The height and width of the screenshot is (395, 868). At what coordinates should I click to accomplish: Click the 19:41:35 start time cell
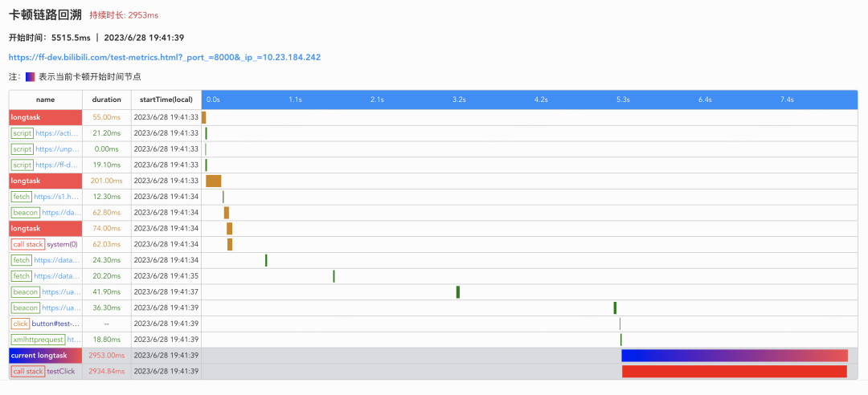click(x=166, y=276)
